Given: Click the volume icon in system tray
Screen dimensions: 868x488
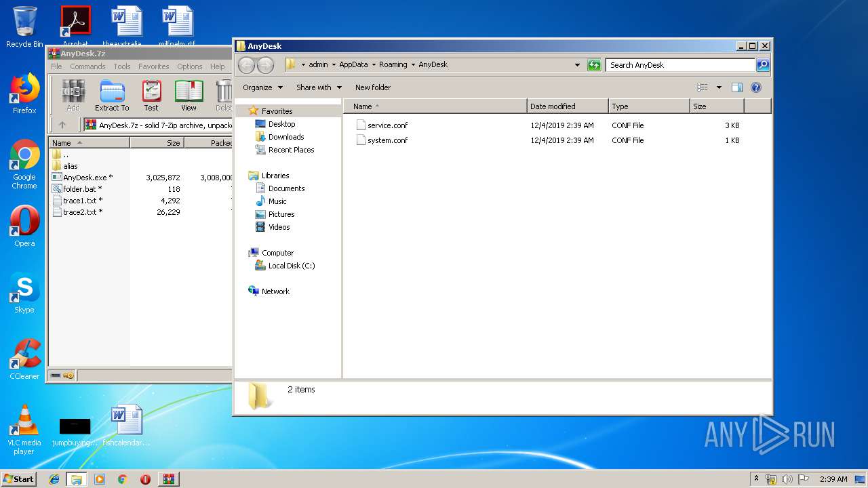Looking at the screenshot, I should point(787,479).
